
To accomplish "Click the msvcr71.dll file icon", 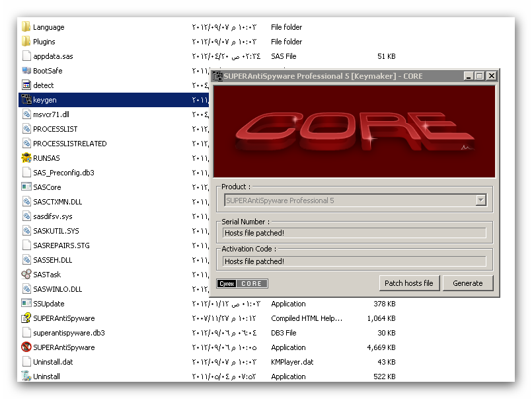I will pos(26,114).
